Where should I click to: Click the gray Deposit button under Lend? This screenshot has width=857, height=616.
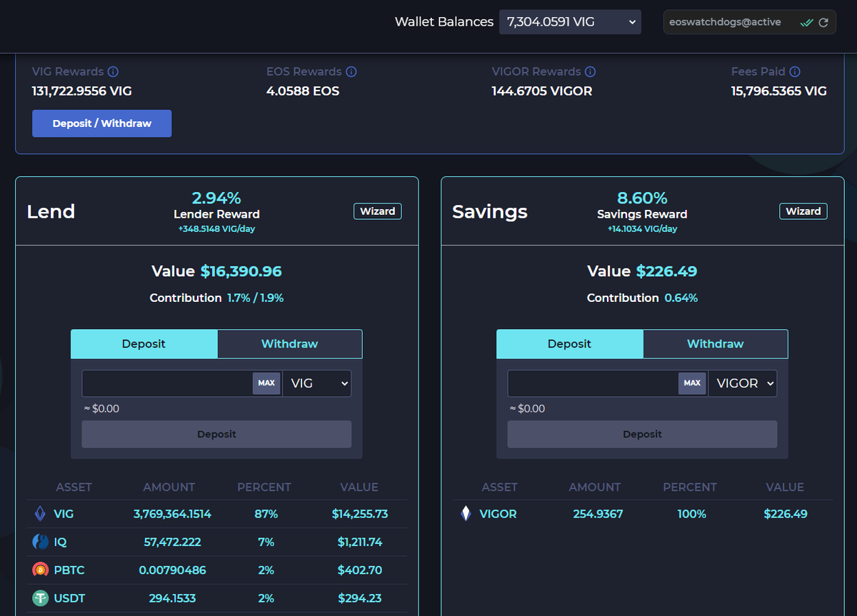[x=216, y=434]
